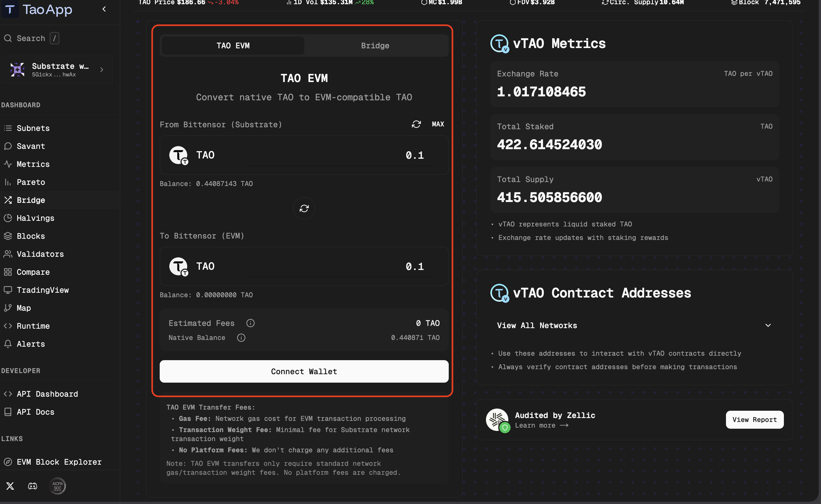
Task: Switch to the Bridge tab
Action: (375, 45)
